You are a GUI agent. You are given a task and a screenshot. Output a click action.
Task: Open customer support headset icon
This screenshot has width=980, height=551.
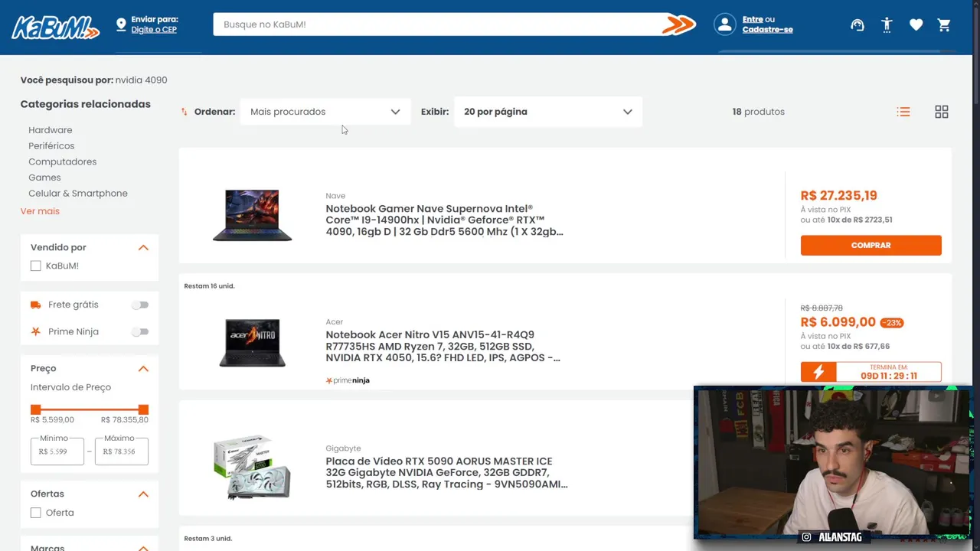click(x=857, y=25)
